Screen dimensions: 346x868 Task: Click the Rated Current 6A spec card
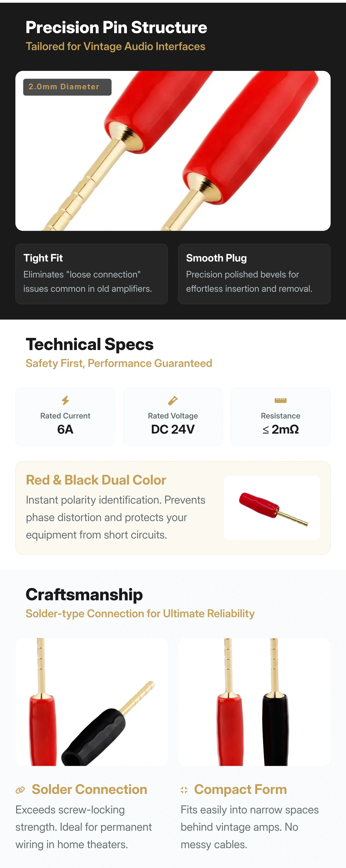tap(65, 417)
